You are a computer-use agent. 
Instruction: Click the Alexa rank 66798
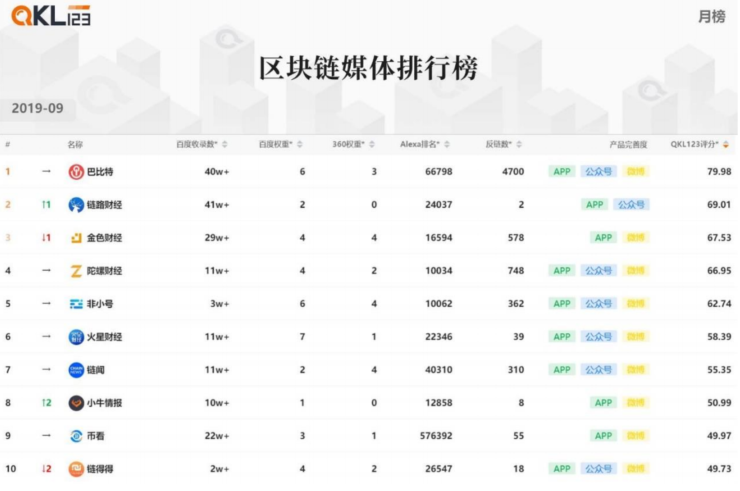click(x=439, y=172)
